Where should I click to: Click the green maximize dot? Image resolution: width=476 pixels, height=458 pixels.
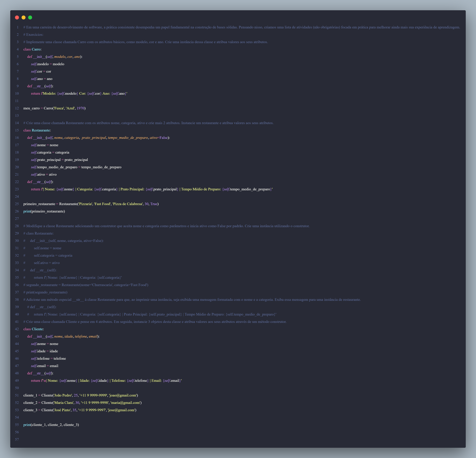[x=30, y=17]
